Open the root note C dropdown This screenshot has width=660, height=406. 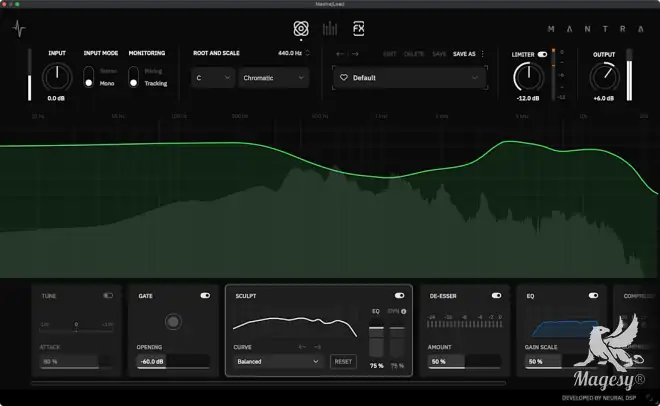pyautogui.click(x=213, y=78)
